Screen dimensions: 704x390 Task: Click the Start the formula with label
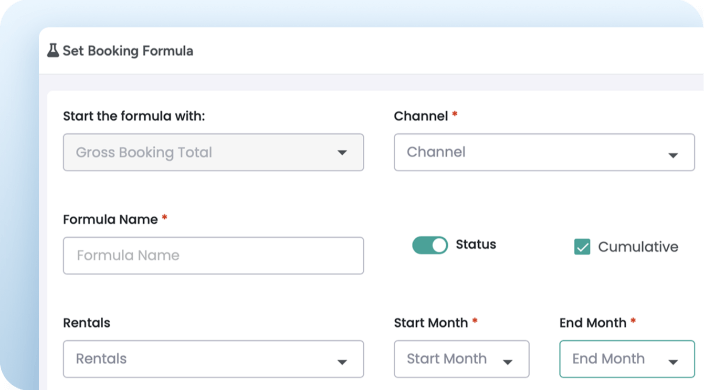[x=134, y=116]
